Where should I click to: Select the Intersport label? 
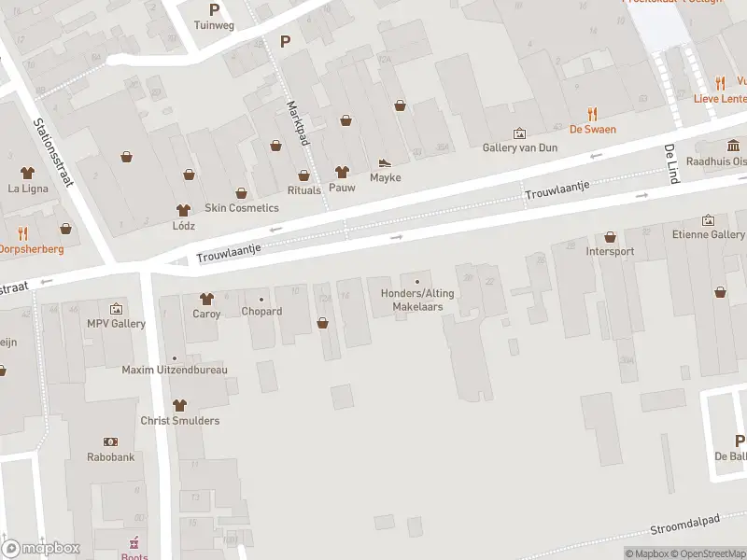[x=610, y=251]
